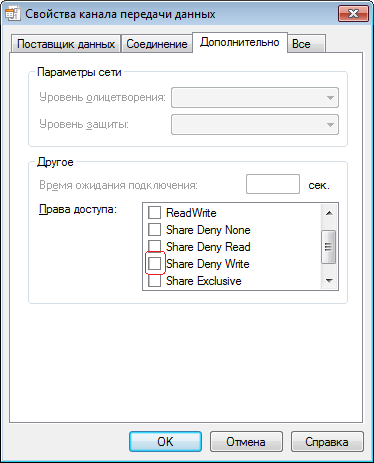Viewport: 374px width, 463px height.
Task: Go to the Все tab
Action: click(x=306, y=44)
